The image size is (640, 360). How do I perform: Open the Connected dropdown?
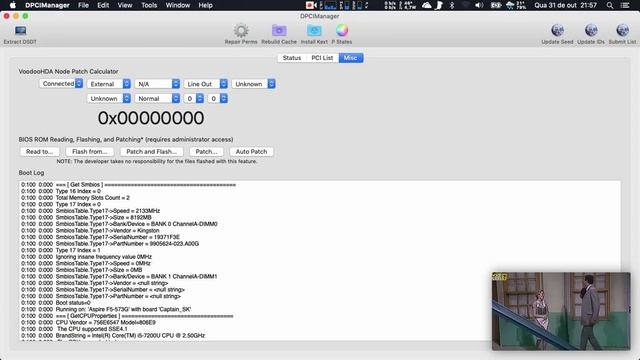(61, 84)
